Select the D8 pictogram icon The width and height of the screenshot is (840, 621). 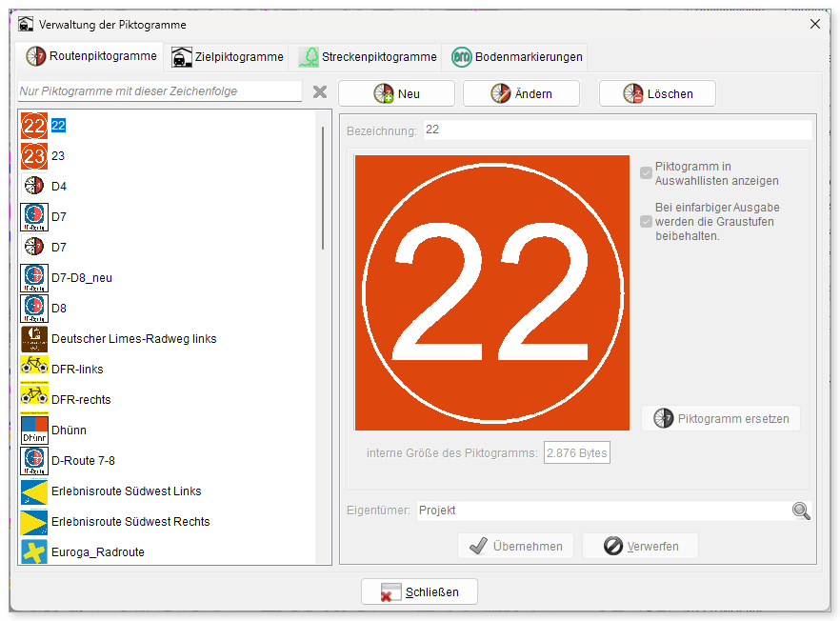34,309
